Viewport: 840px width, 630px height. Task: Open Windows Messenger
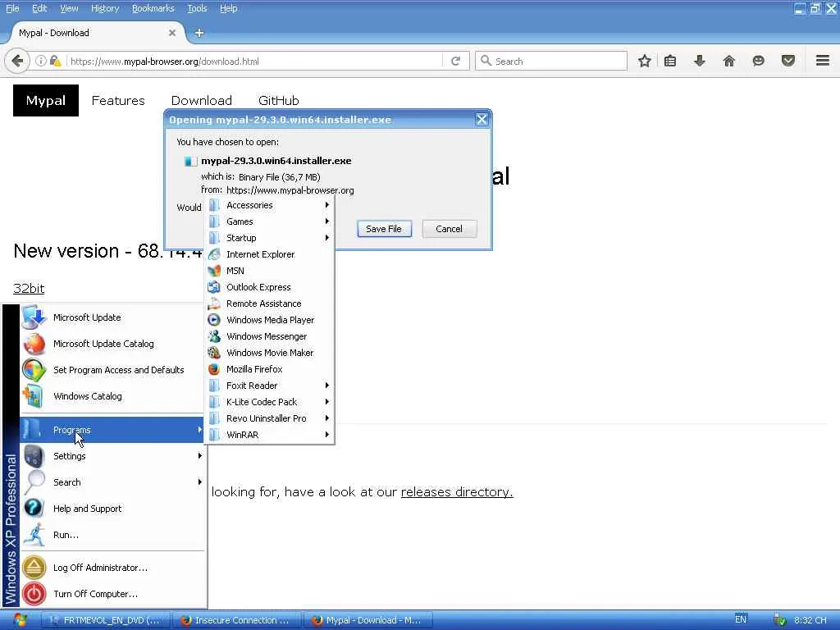(x=269, y=336)
